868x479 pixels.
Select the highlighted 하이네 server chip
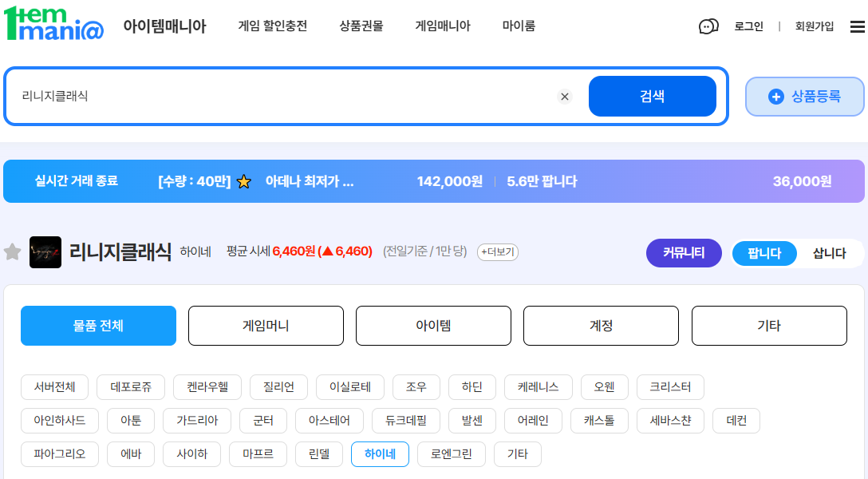381,454
